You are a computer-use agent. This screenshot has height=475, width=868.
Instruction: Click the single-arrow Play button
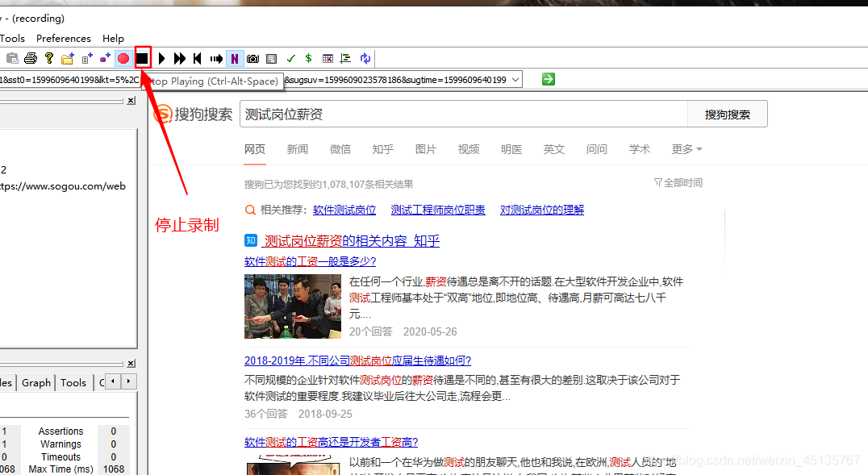coord(161,58)
